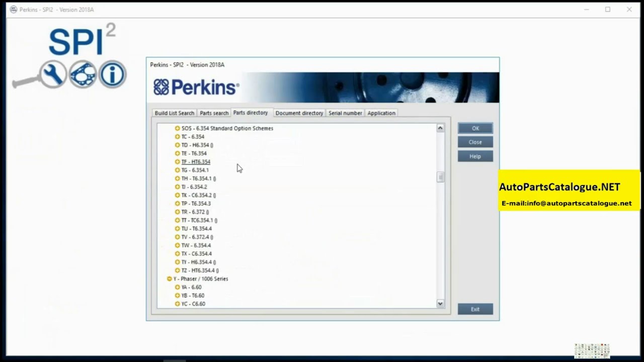Image resolution: width=644 pixels, height=362 pixels.
Task: Minimize the Perkins SPI2 main window
Action: click(x=587, y=10)
